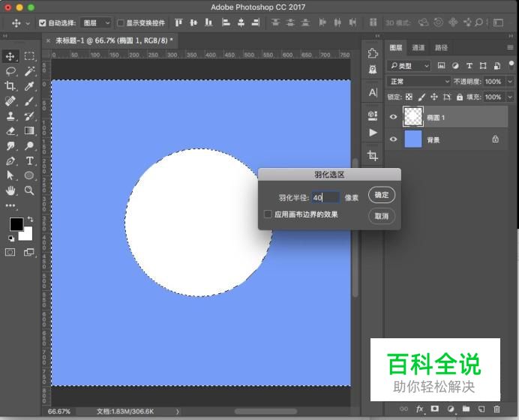Select the Magic Wand tool
Viewport: 519px width, 420px height.
pos(29,70)
